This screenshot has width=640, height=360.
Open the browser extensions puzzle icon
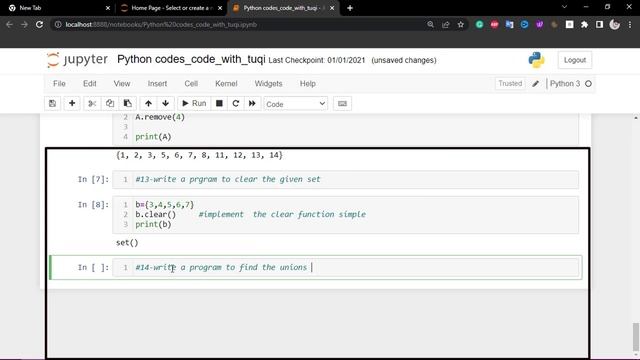point(584,24)
